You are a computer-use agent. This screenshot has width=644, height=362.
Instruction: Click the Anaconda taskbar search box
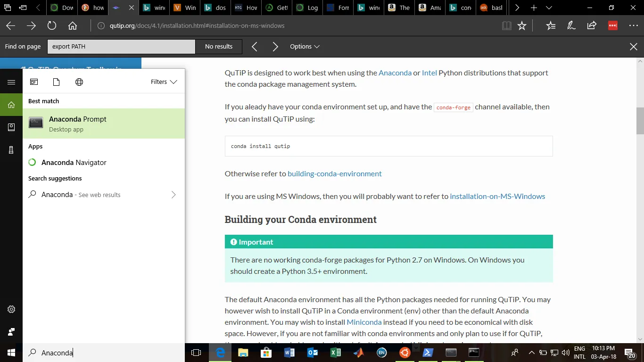(104, 353)
